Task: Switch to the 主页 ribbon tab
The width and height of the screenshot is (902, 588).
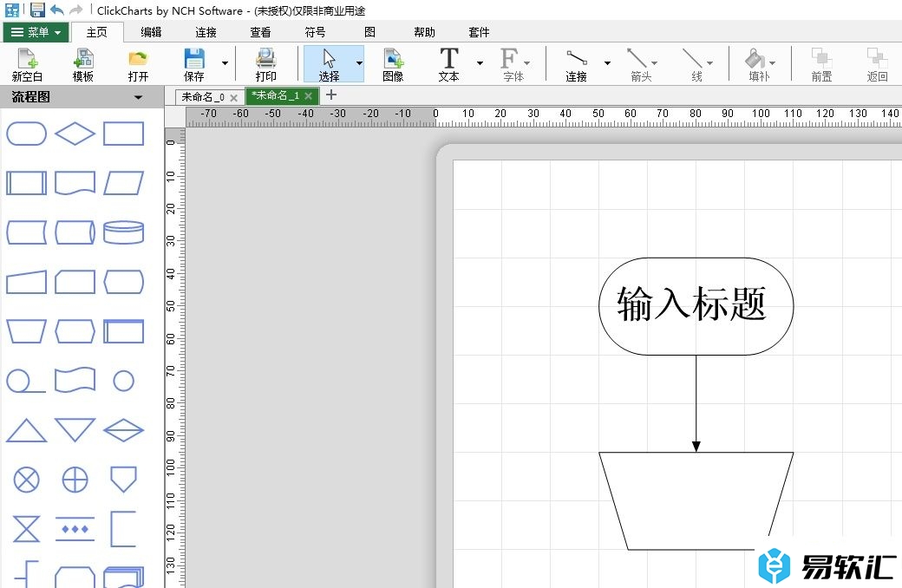Action: point(96,32)
